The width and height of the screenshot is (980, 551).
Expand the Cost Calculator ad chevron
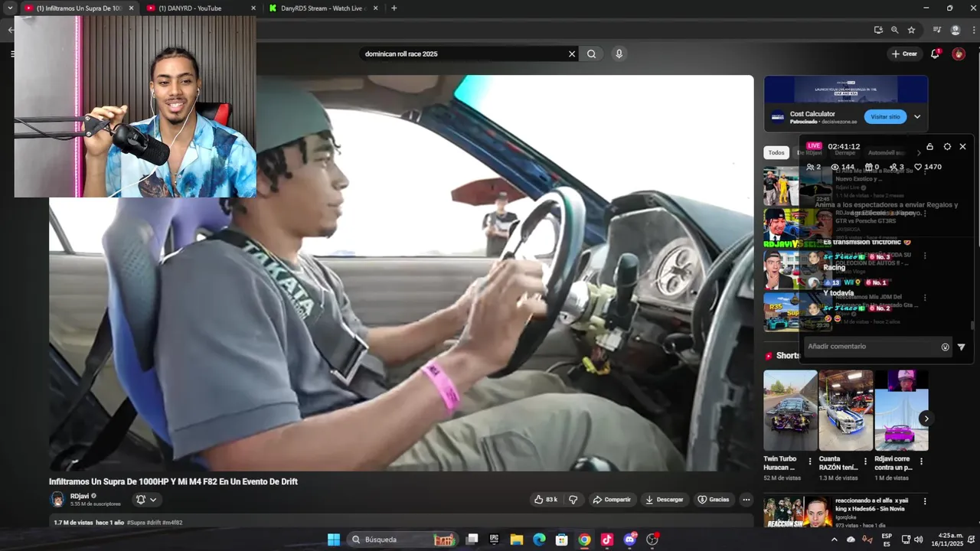coord(917,117)
